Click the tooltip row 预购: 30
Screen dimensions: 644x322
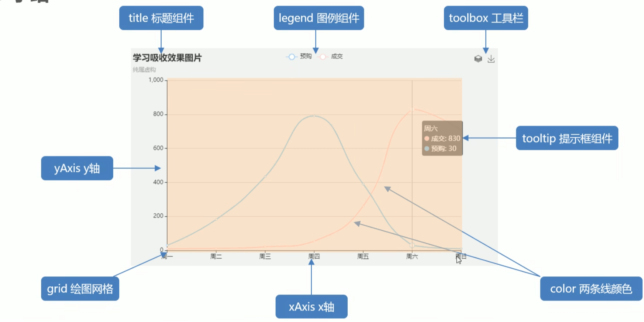click(x=440, y=149)
